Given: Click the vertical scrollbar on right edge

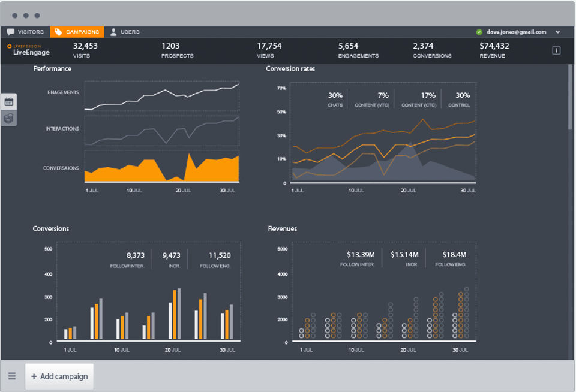Looking at the screenshot, I should coord(570,97).
